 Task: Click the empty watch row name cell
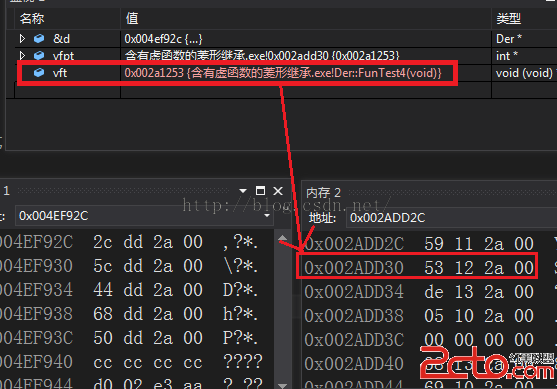coord(67,90)
